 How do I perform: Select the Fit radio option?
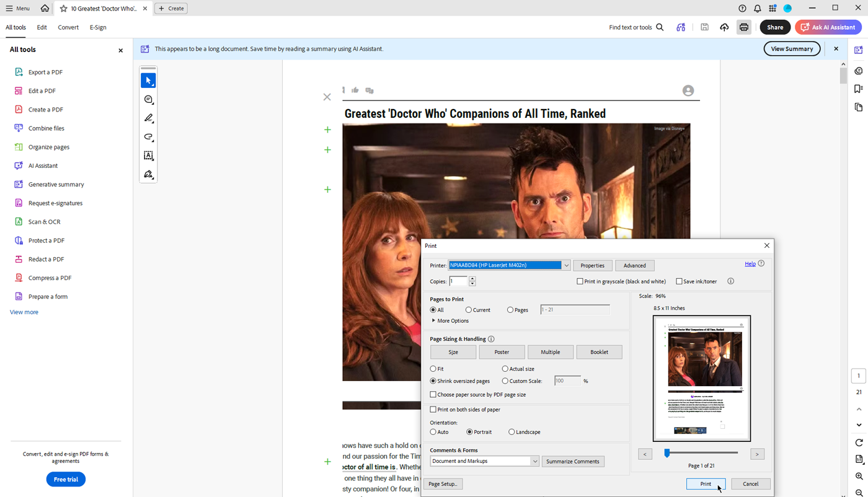point(433,369)
